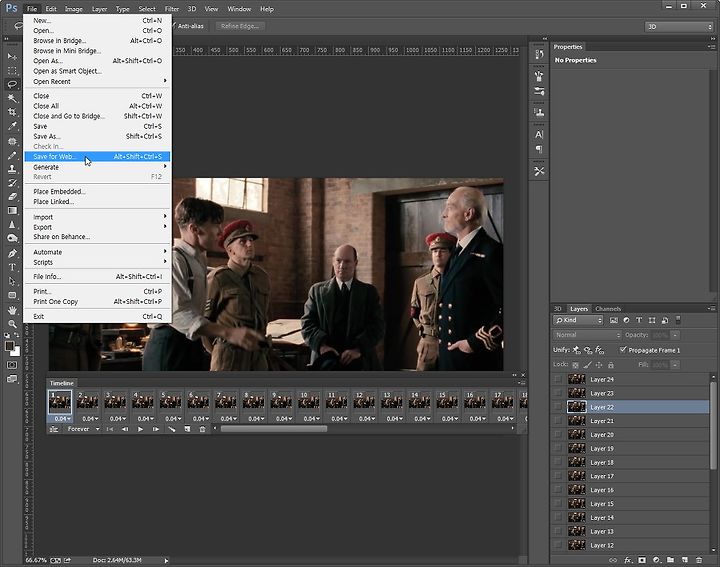Image resolution: width=720 pixels, height=567 pixels.
Task: Select the Magic Wand tool
Action: [12, 98]
